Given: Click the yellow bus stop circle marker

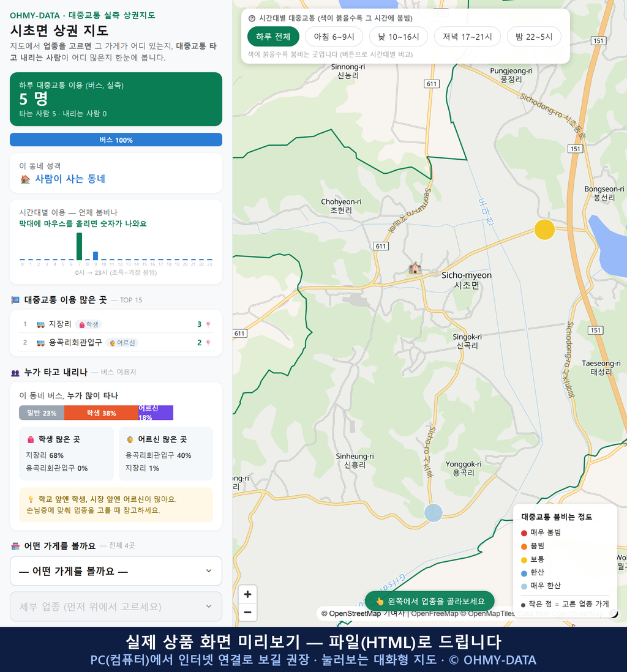Looking at the screenshot, I should pos(544,230).
